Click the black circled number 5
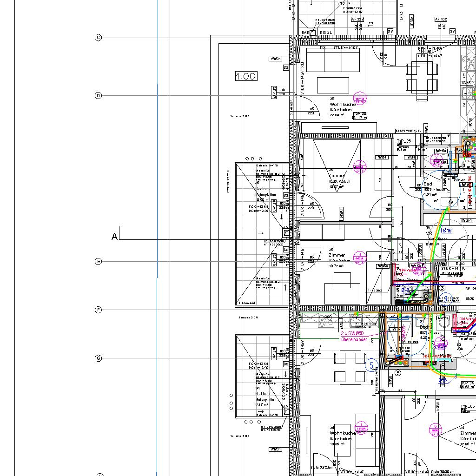The height and width of the screenshot is (476, 476). click(x=398, y=373)
